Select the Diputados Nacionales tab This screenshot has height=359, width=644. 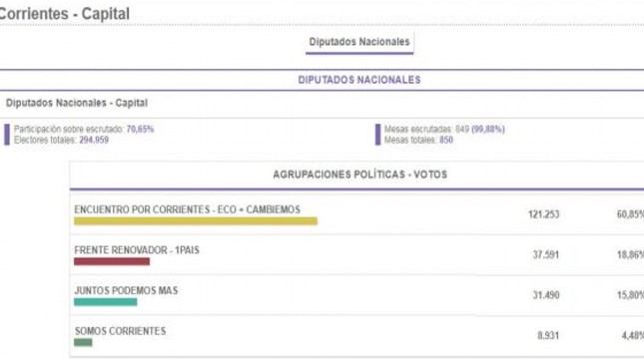click(359, 42)
